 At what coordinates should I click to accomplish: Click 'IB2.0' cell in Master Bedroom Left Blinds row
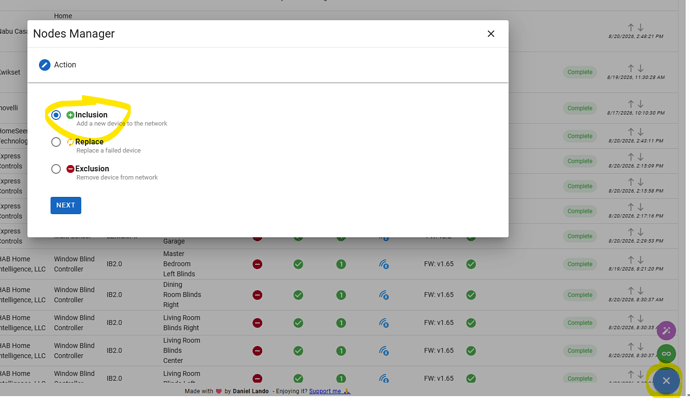point(114,264)
